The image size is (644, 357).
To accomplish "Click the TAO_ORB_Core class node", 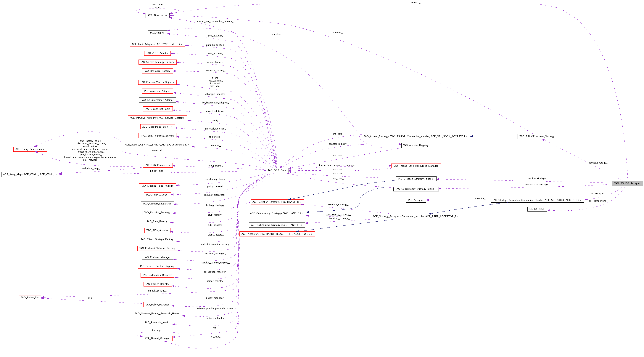I will pyautogui.click(x=277, y=170).
